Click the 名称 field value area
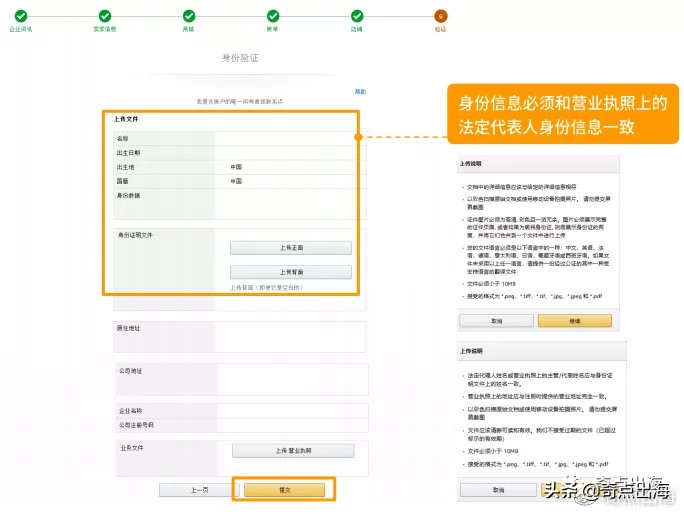684x514 pixels. [290, 138]
